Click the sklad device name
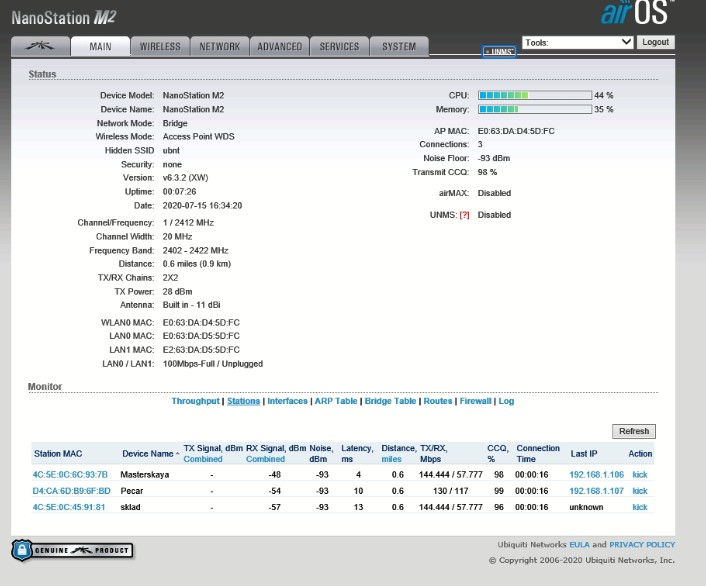The height and width of the screenshot is (586, 706). 130,507
